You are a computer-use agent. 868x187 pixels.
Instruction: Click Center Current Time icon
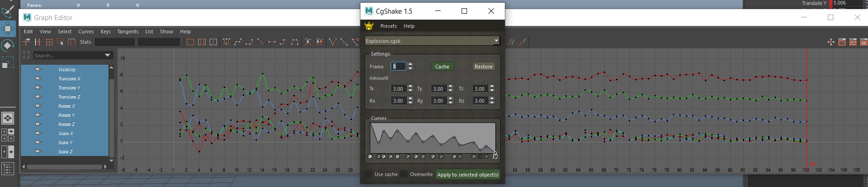[x=213, y=42]
